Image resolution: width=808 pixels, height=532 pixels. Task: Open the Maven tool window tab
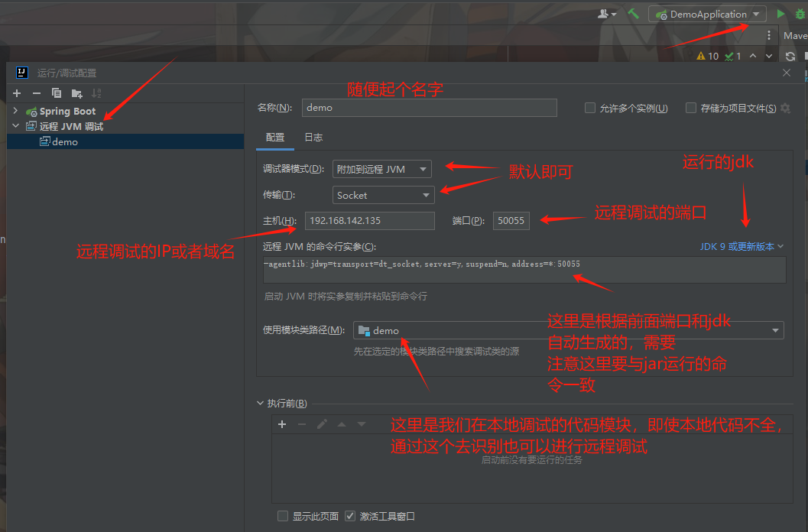tap(795, 36)
